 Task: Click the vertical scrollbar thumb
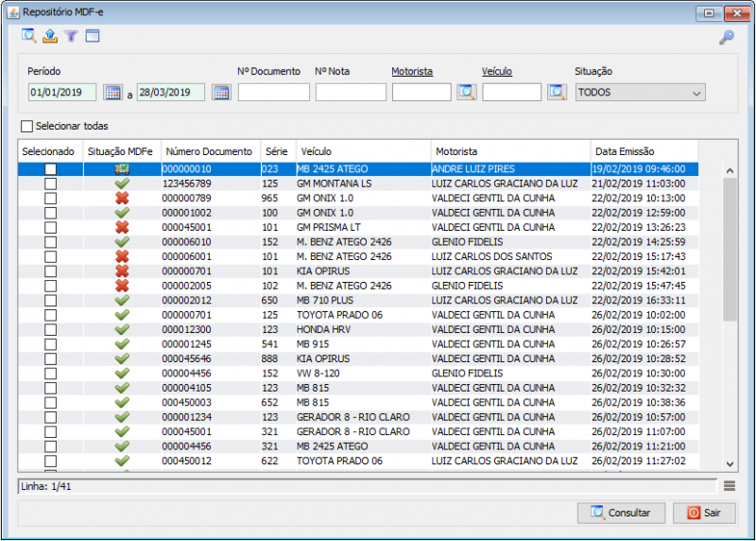coord(730,249)
